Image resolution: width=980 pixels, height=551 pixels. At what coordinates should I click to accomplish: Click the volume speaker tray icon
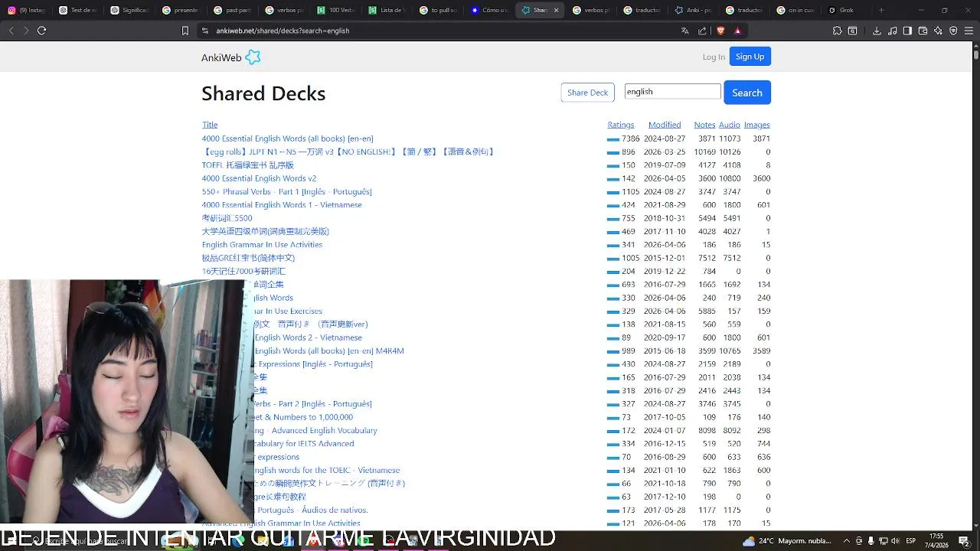coord(893,541)
